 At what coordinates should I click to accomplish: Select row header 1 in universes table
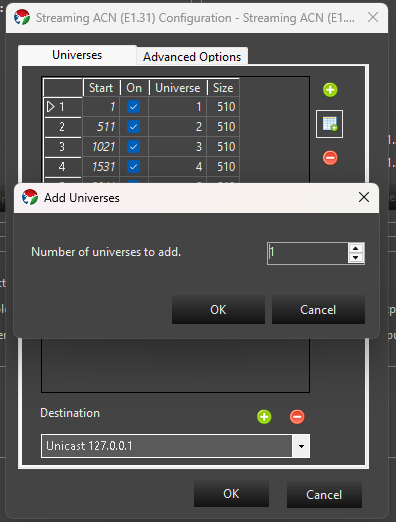click(63, 107)
